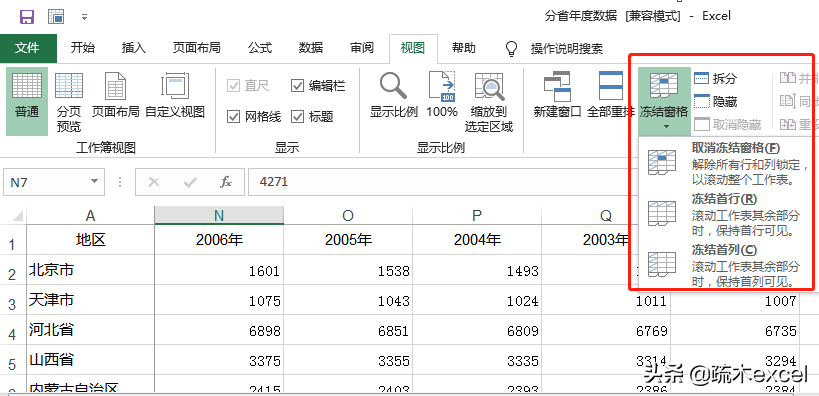This screenshot has height=396, width=819.
Task: Toggle the 标题 checkbox
Action: tap(312, 117)
